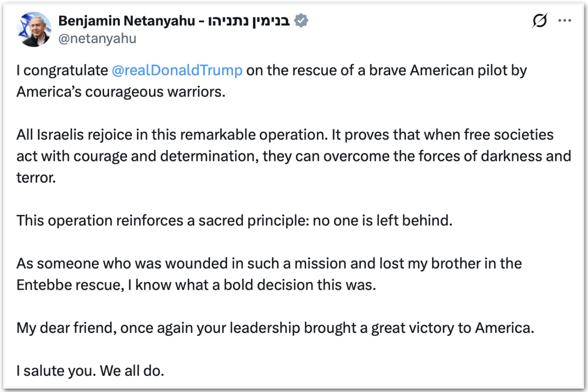Open the @realDonaldTrump mention link
This screenshot has height=392, width=588.
tap(177, 70)
